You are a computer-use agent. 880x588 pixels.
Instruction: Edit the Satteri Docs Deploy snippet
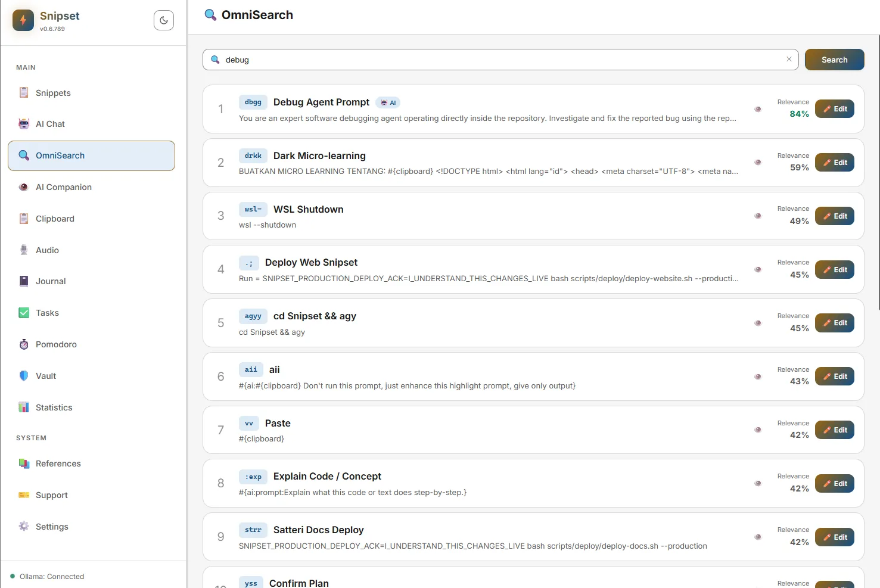[x=835, y=537]
